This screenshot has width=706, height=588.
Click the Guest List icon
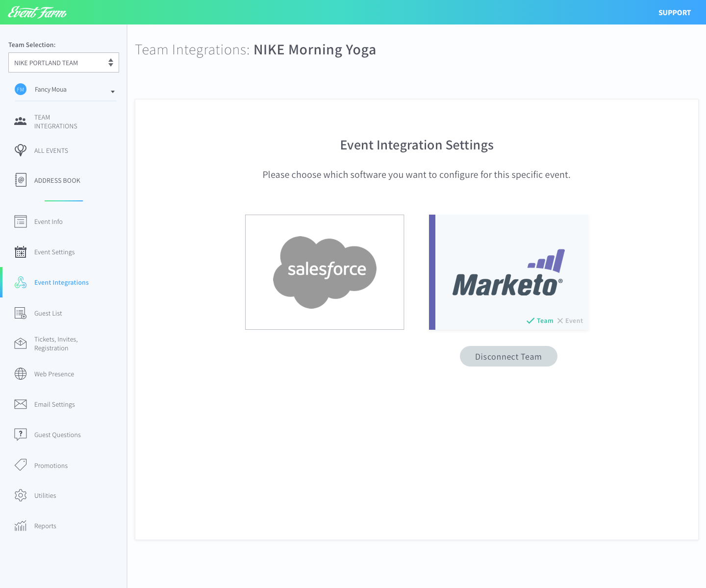point(21,313)
